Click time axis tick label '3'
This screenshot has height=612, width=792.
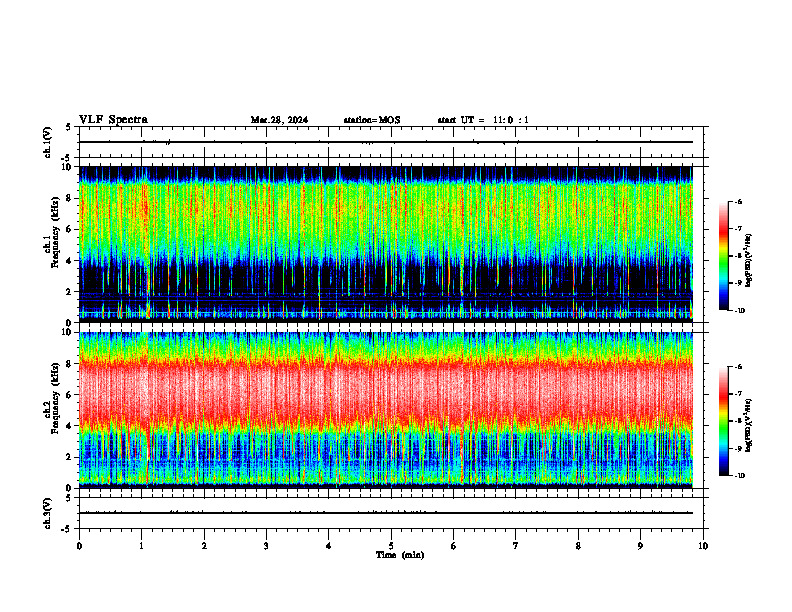click(x=266, y=546)
